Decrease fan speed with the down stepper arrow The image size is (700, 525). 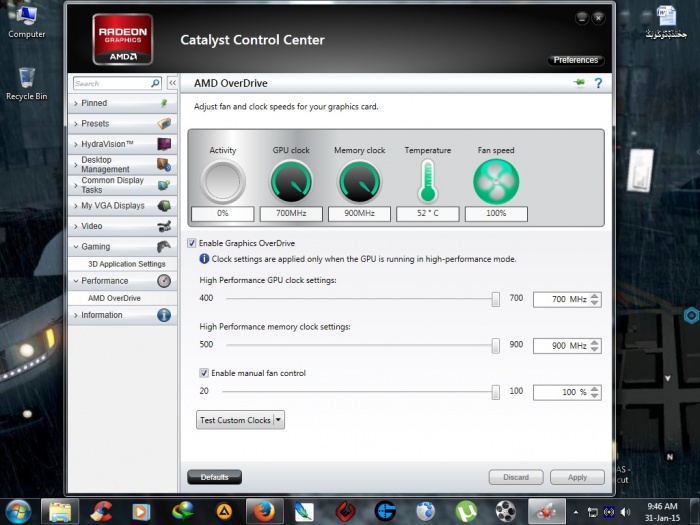coord(595,396)
